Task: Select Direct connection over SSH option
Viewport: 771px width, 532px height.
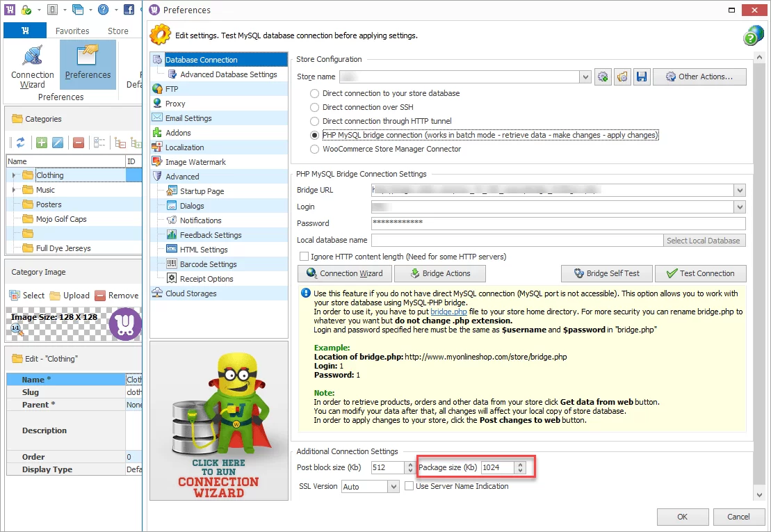Action: click(315, 107)
